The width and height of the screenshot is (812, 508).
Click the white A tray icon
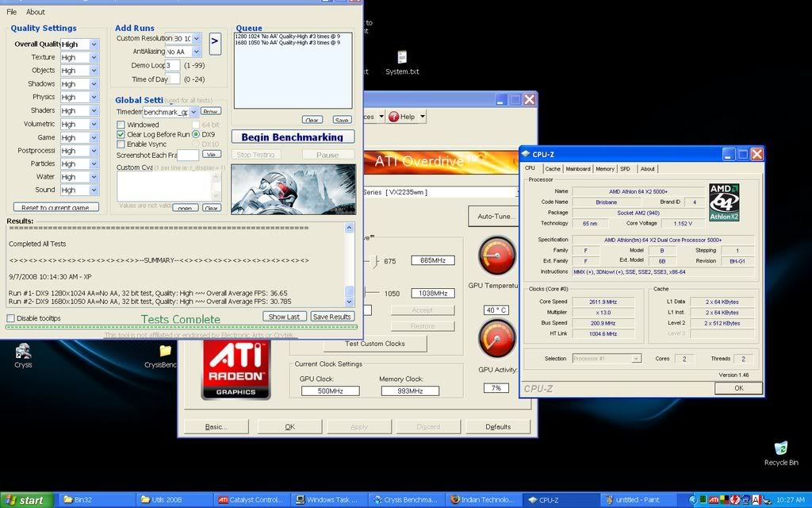click(x=755, y=500)
